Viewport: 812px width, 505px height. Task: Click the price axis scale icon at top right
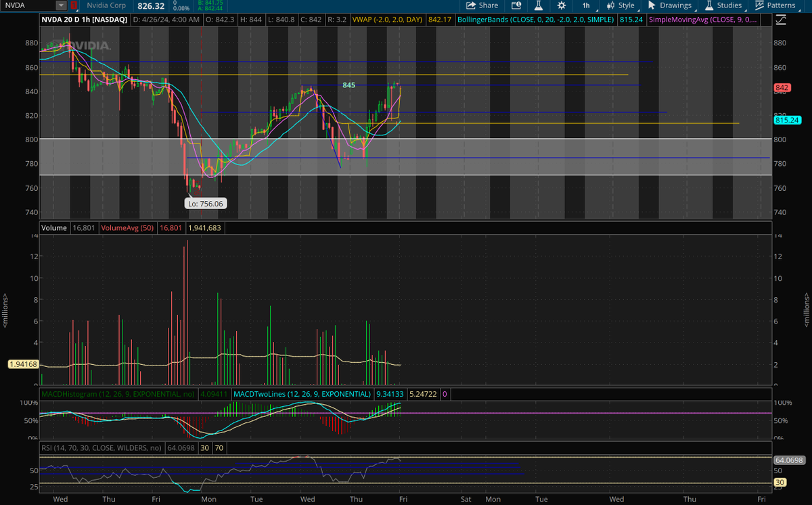pyautogui.click(x=781, y=20)
